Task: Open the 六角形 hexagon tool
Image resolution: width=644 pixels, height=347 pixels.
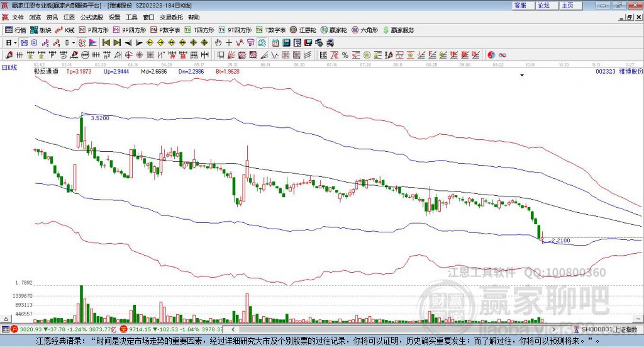Action: pos(365,30)
